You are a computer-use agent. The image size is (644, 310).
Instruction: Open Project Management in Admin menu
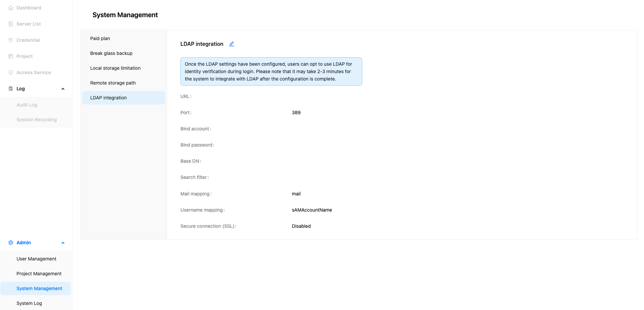pyautogui.click(x=39, y=274)
